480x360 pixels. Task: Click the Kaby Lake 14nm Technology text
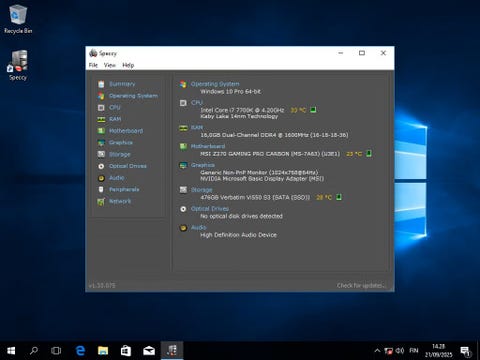click(x=239, y=116)
